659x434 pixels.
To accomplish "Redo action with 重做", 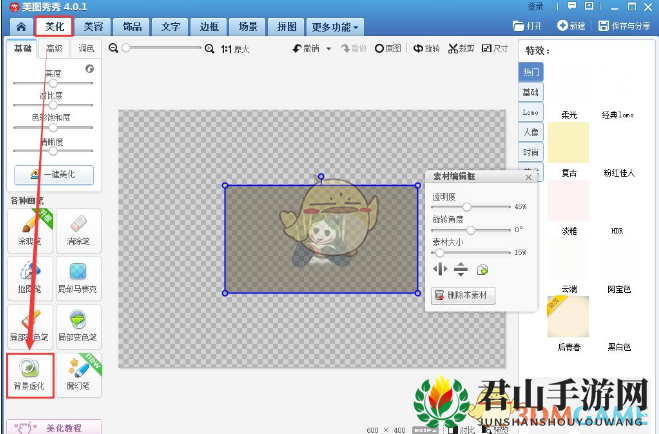I will click(354, 49).
